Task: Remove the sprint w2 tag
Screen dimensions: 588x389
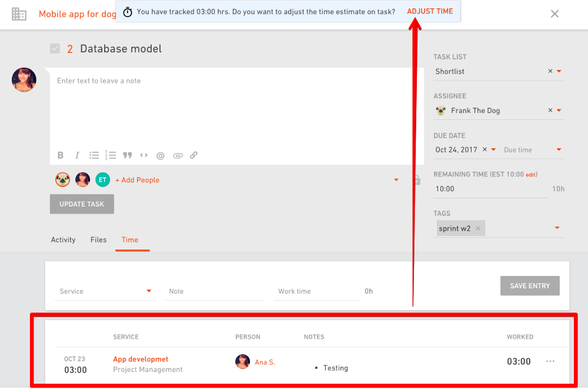Action: (477, 228)
